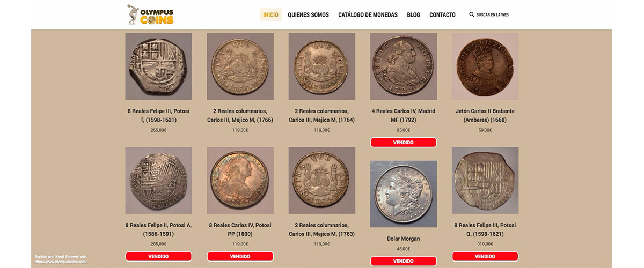Click the 8 Reales Carlos IV, Potosi PP title
The image size is (644, 268).
(x=240, y=229)
